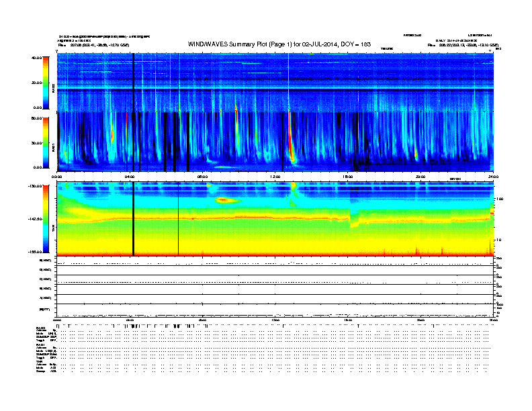Click the 10 label on TNR right axis
This screenshot has width=532, height=411.
coord(500,240)
